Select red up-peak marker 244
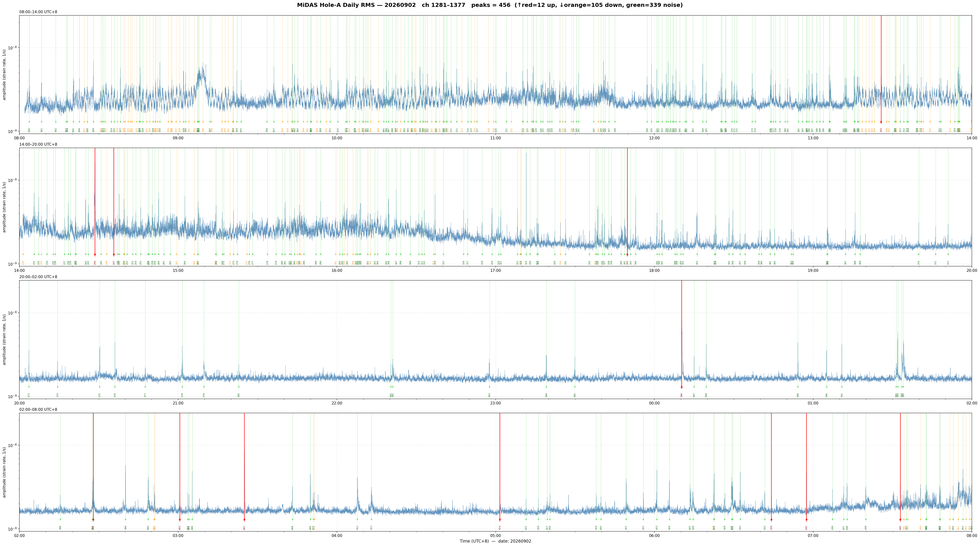The height and width of the screenshot is (546, 980). [95, 254]
